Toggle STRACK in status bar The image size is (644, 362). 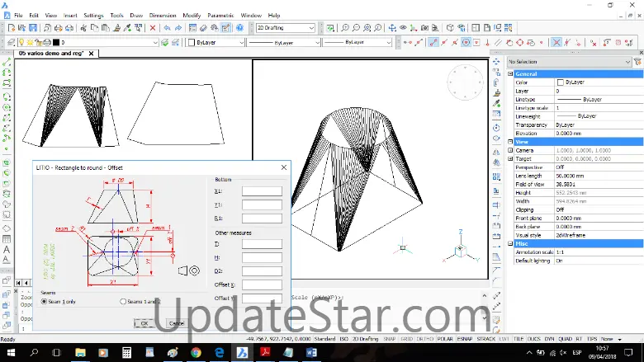click(485, 339)
